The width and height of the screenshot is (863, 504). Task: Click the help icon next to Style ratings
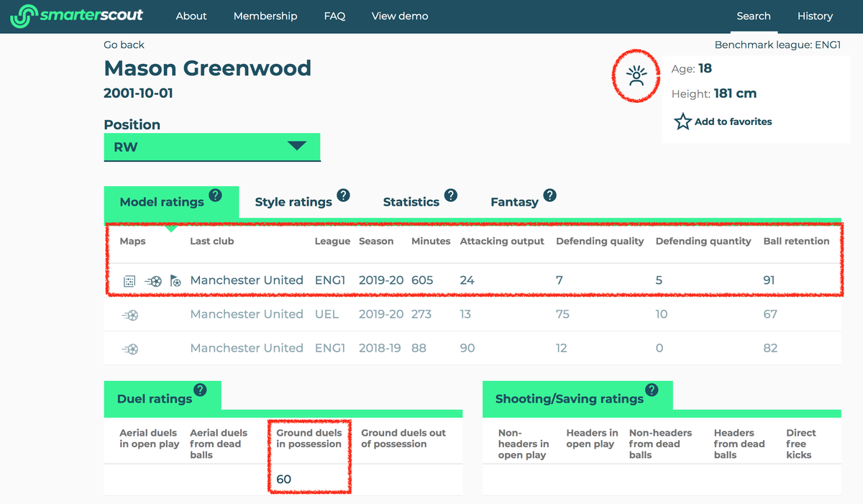343,195
